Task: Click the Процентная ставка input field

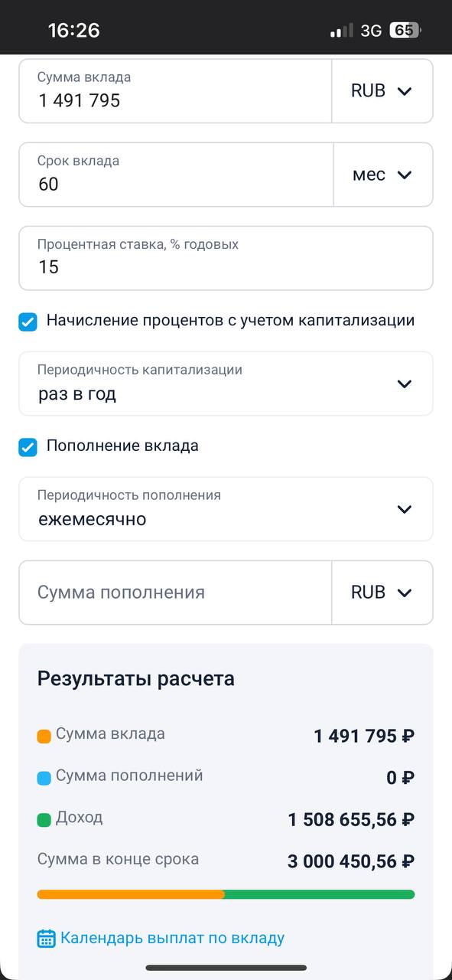Action: point(226,258)
